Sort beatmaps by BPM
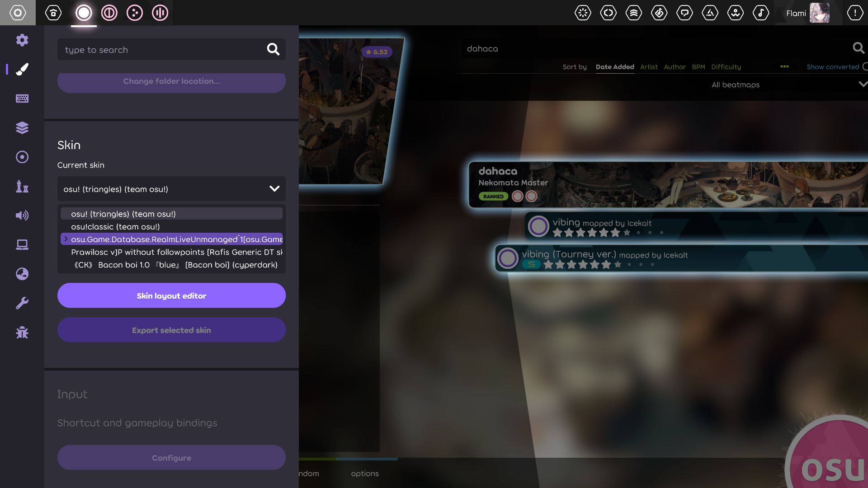 [698, 67]
